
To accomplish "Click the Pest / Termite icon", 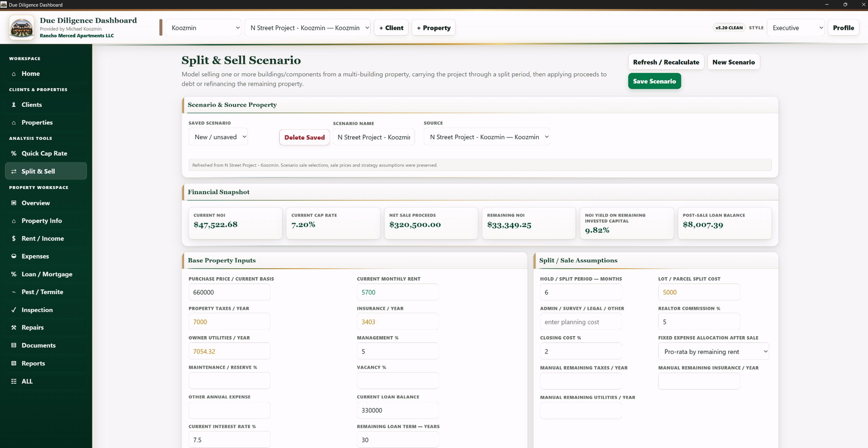I will (14, 292).
